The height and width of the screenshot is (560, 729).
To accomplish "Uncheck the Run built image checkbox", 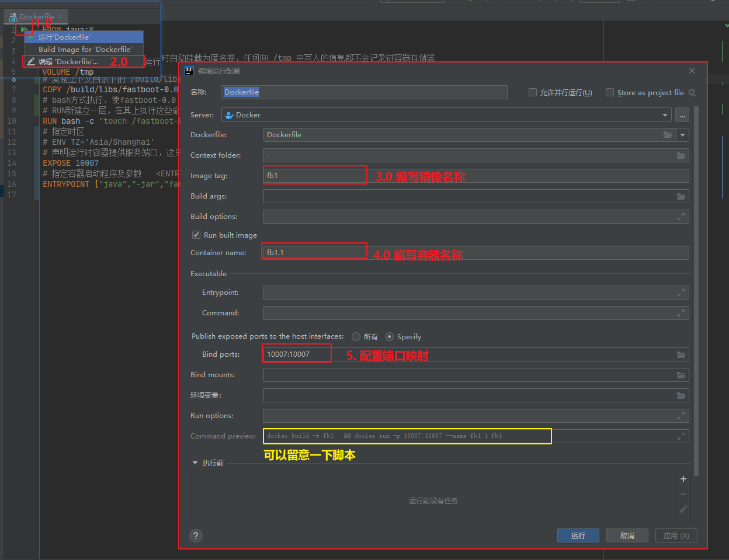I will coord(196,235).
